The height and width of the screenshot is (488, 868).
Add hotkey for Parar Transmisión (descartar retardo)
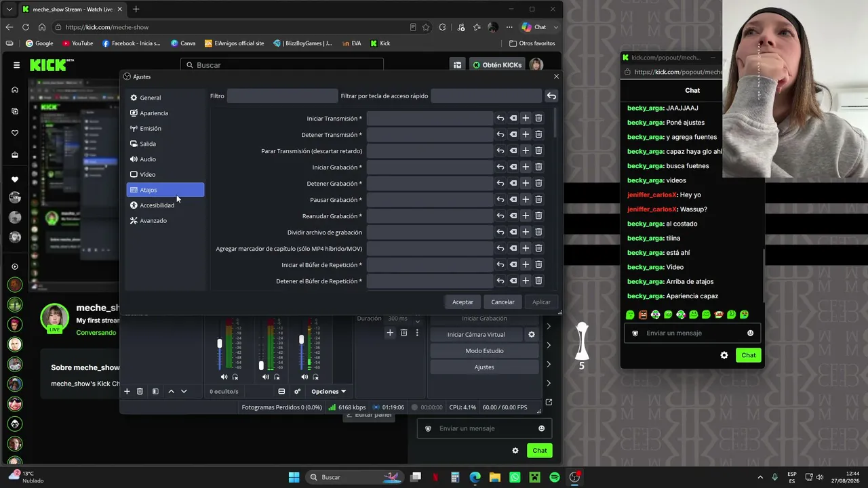coord(526,150)
